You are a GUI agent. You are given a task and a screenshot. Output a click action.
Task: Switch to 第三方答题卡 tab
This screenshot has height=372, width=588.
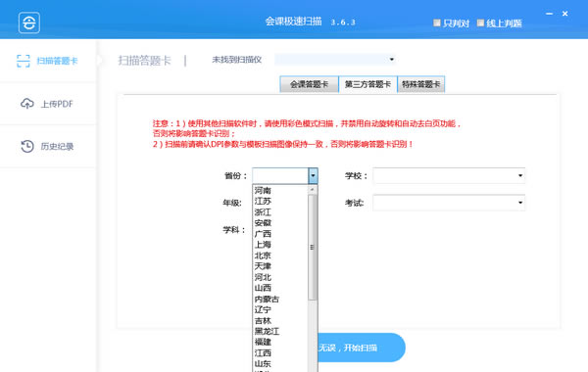point(367,84)
